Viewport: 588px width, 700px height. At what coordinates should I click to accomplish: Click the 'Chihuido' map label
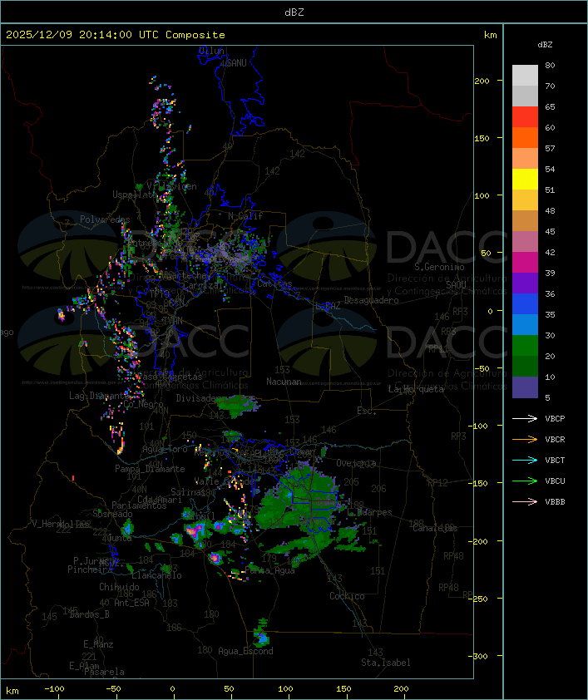point(119,587)
